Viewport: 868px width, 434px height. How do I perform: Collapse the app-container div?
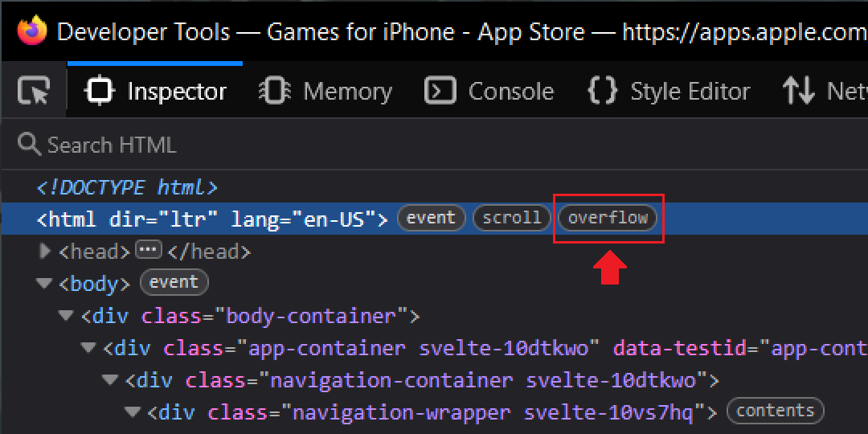point(88,348)
